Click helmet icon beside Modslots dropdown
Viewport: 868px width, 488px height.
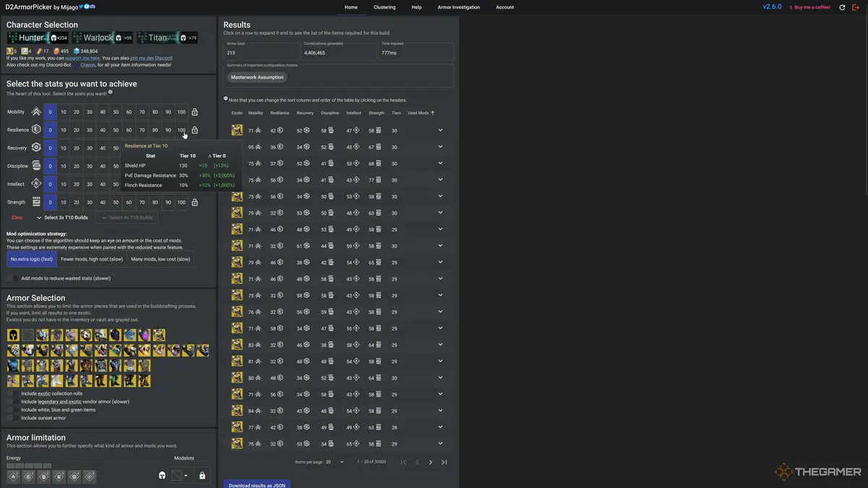pos(162,476)
